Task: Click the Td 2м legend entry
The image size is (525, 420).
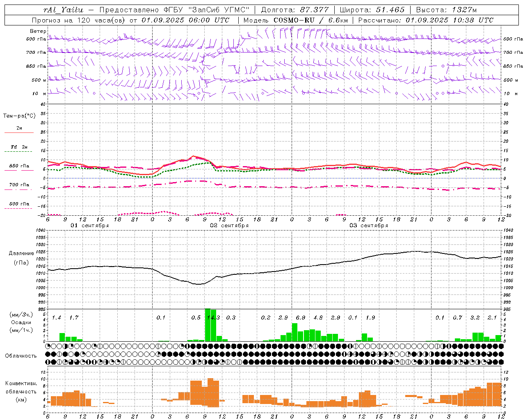Action: pos(19,147)
